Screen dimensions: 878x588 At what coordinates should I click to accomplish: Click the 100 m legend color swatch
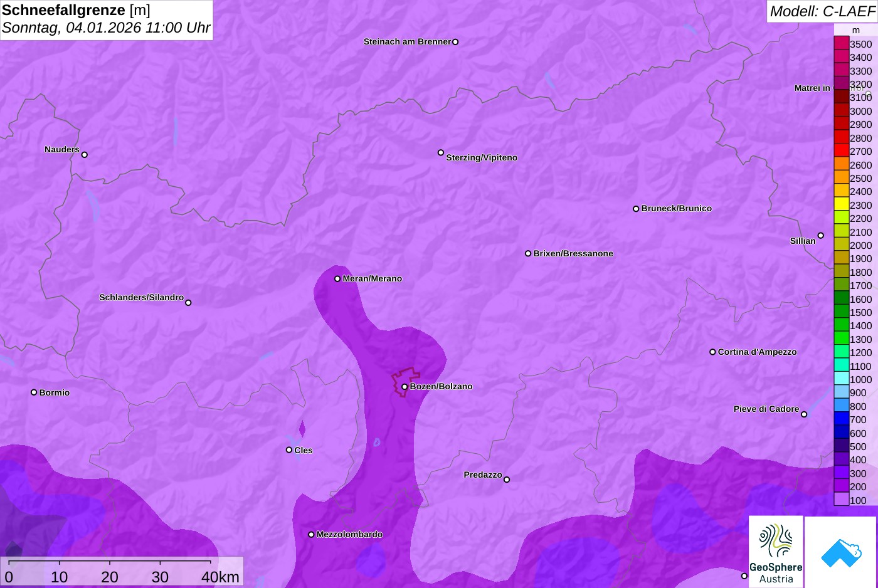point(842,500)
